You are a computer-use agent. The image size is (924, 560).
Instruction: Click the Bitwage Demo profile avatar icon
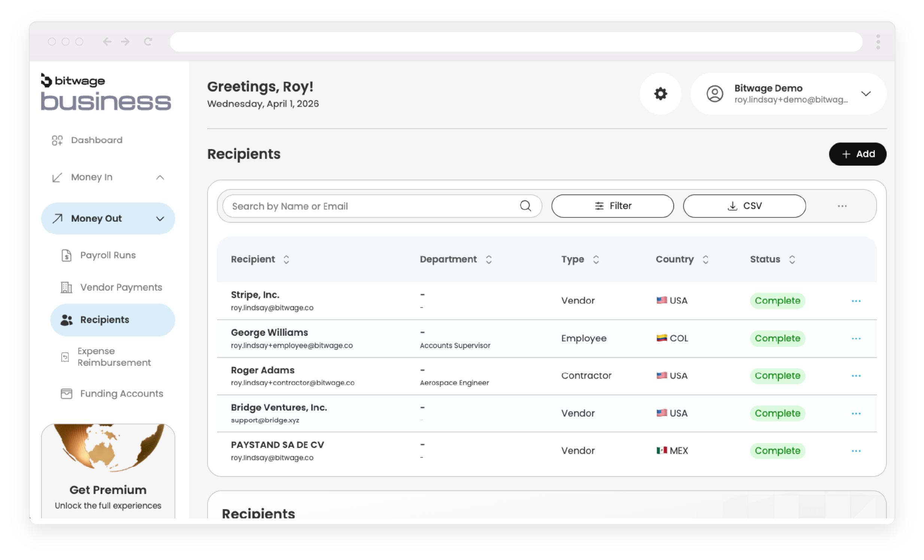tap(715, 94)
